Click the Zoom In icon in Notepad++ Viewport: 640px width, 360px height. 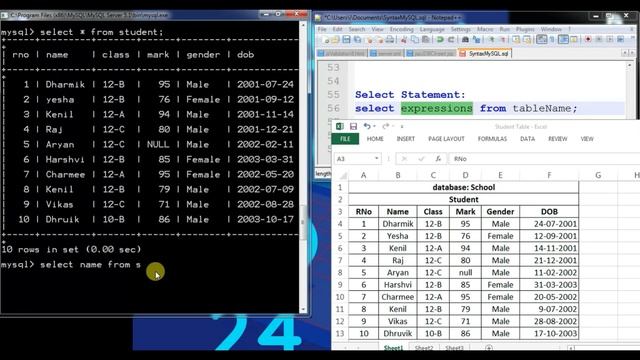click(491, 40)
